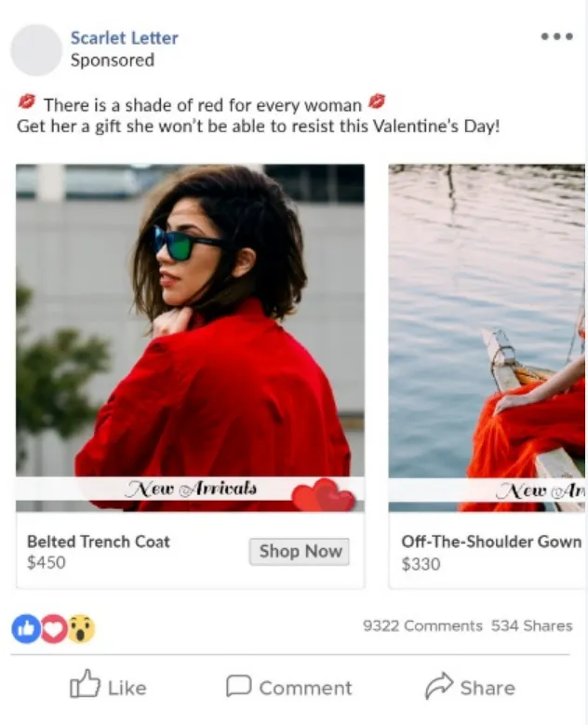Click the Share arrow icon

point(439,685)
